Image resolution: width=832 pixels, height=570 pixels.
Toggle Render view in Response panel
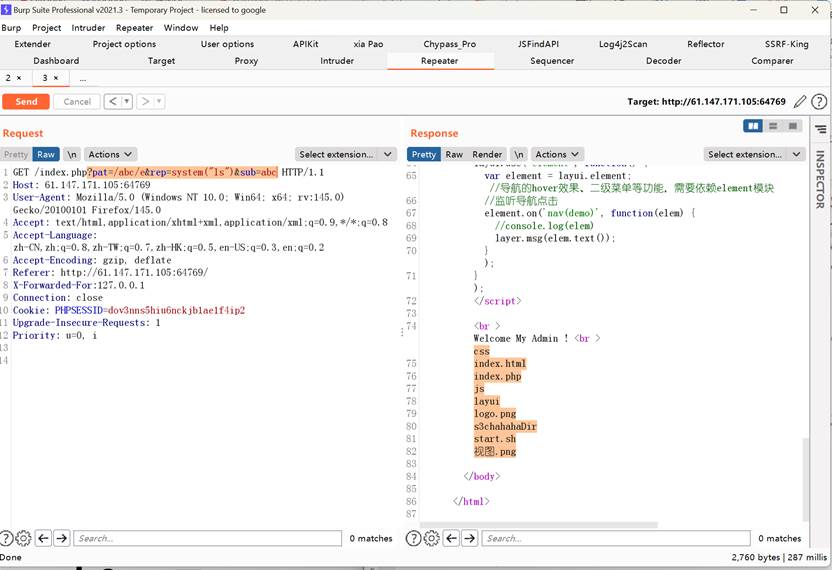pos(487,154)
